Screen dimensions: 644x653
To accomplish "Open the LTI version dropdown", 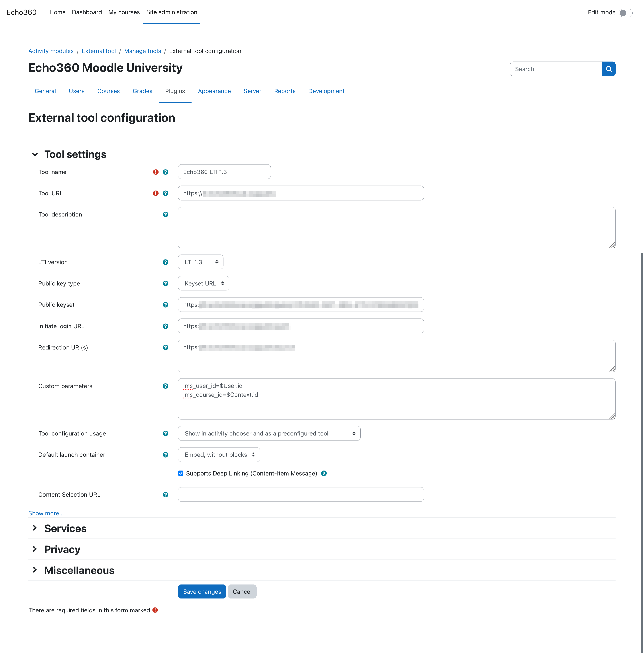I will click(201, 262).
